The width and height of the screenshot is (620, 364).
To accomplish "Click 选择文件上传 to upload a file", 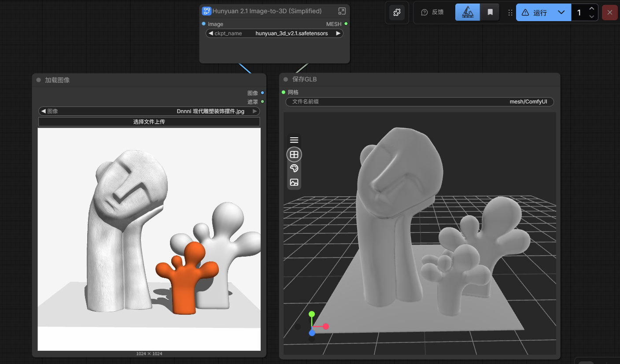I will pos(149,122).
